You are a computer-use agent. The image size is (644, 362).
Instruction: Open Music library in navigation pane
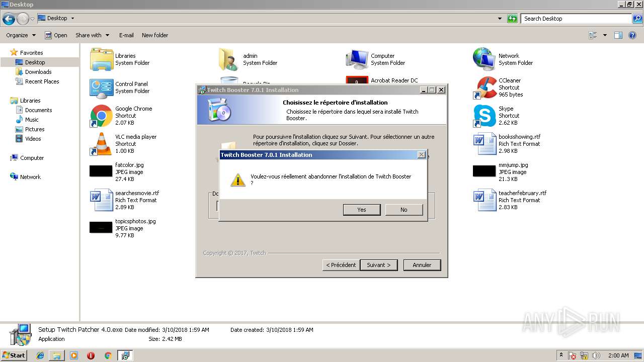coord(32,120)
